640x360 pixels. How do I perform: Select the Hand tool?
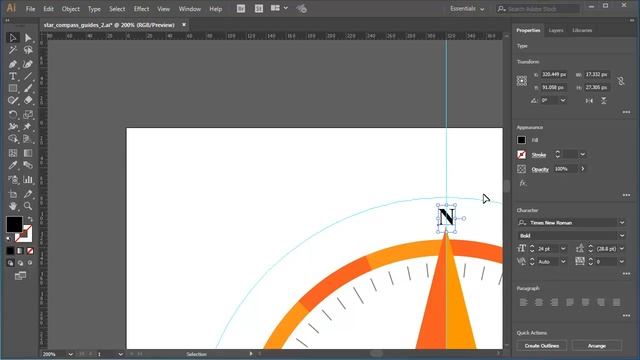click(x=13, y=206)
